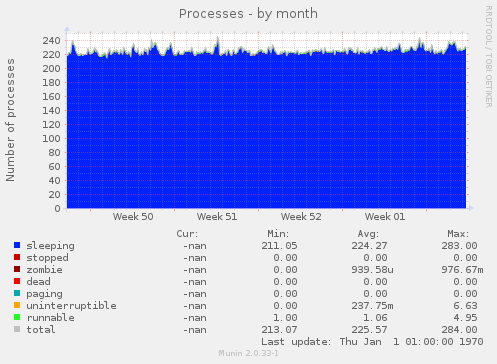Click the green runnable legend swatch

click(17, 317)
